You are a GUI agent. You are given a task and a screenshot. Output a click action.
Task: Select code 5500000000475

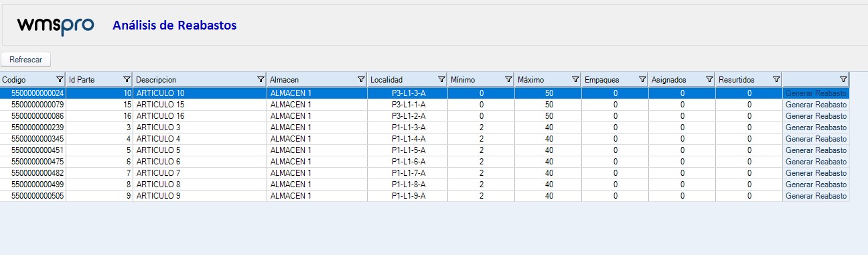(33, 162)
